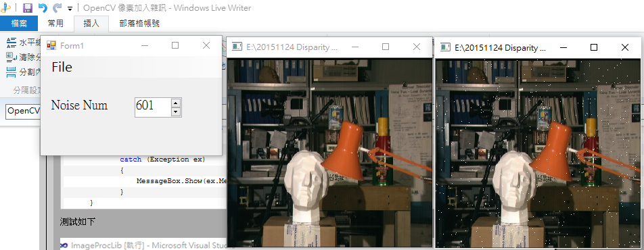Click the Save icon in Live Writer
Viewport: 644px width, 250px height.
(x=28, y=8)
